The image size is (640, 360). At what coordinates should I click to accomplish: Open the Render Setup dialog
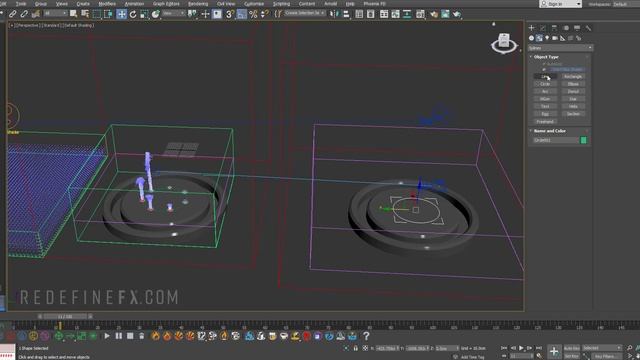point(433,14)
